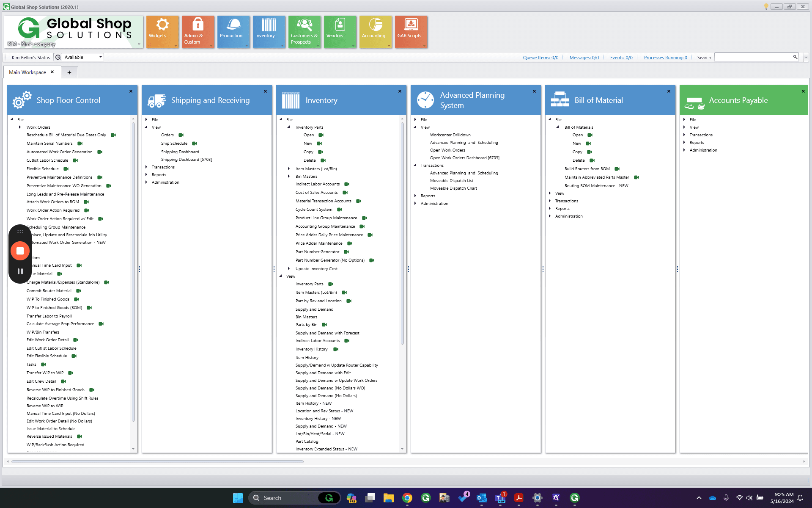Open the Production module icon

(x=233, y=32)
